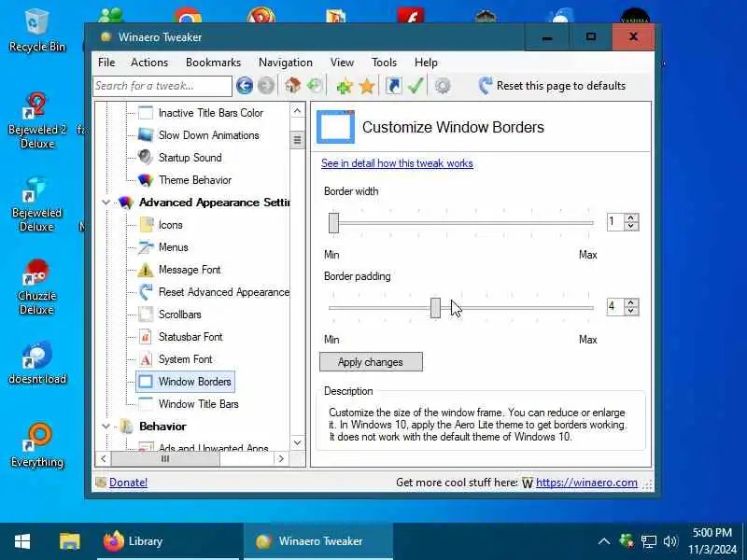Open File Explorer from the taskbar
The width and height of the screenshot is (747, 560).
[69, 541]
